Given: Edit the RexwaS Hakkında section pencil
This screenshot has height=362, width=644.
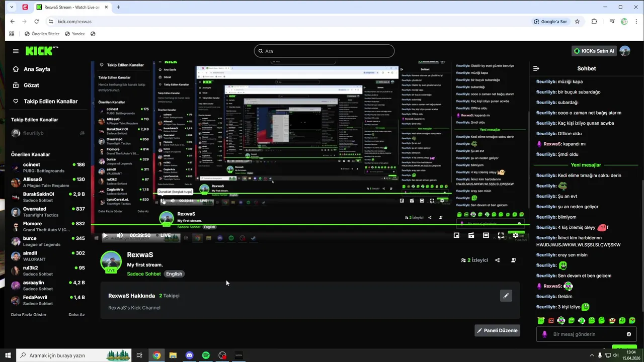Looking at the screenshot, I should (506, 296).
